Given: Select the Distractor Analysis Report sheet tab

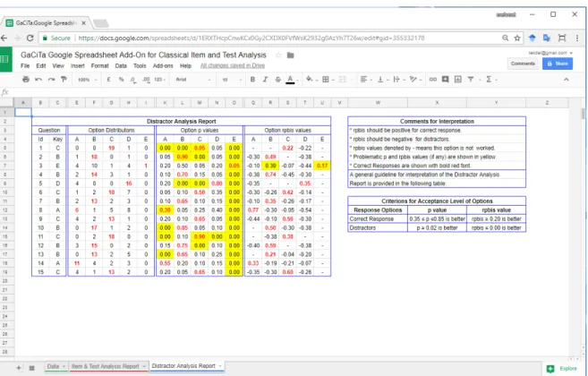Looking at the screenshot, I should 187,366.
